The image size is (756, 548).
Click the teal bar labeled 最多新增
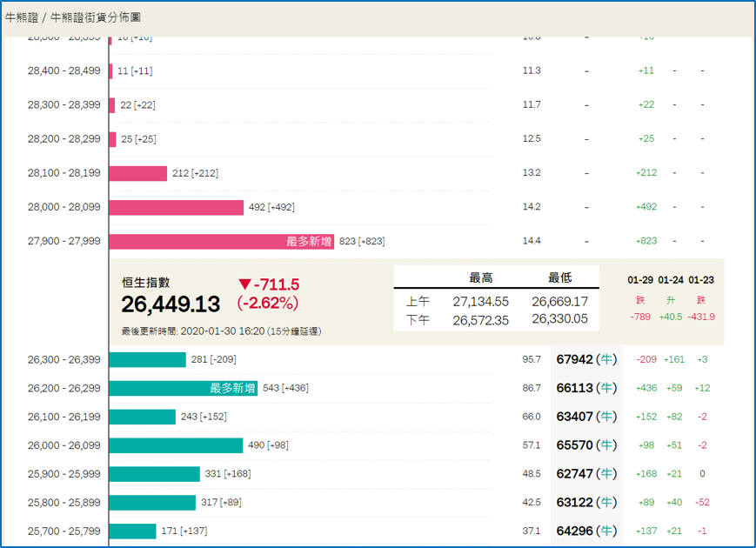[184, 388]
